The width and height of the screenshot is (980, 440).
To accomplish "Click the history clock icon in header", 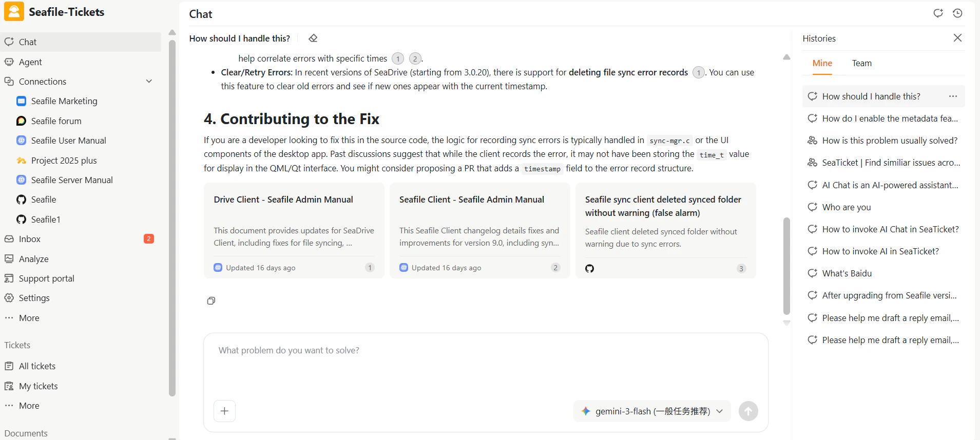I will (x=957, y=13).
